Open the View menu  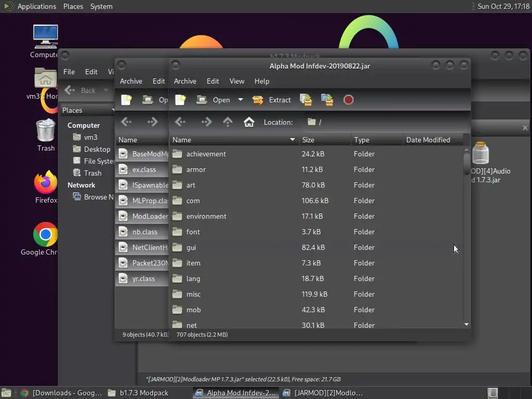pos(237,81)
